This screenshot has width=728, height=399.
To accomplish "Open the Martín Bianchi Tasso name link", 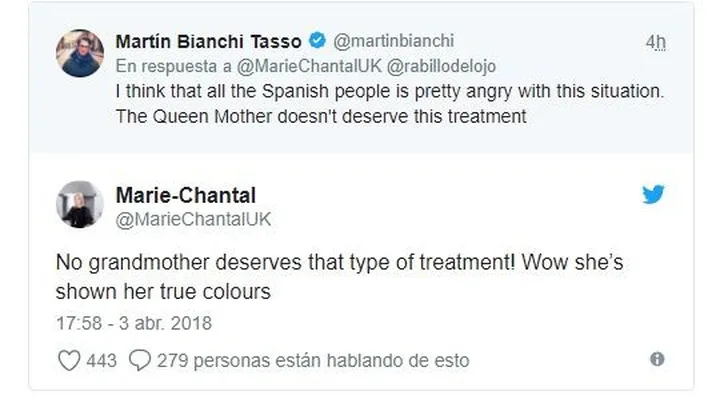I will pos(208,42).
